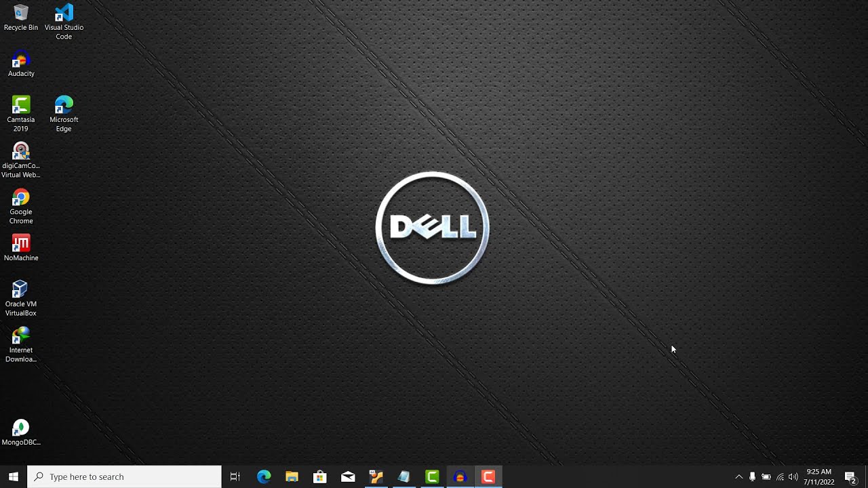Select the Visual Studio Code desktop shortcut
Viewport: 868px width, 488px height.
(x=64, y=22)
